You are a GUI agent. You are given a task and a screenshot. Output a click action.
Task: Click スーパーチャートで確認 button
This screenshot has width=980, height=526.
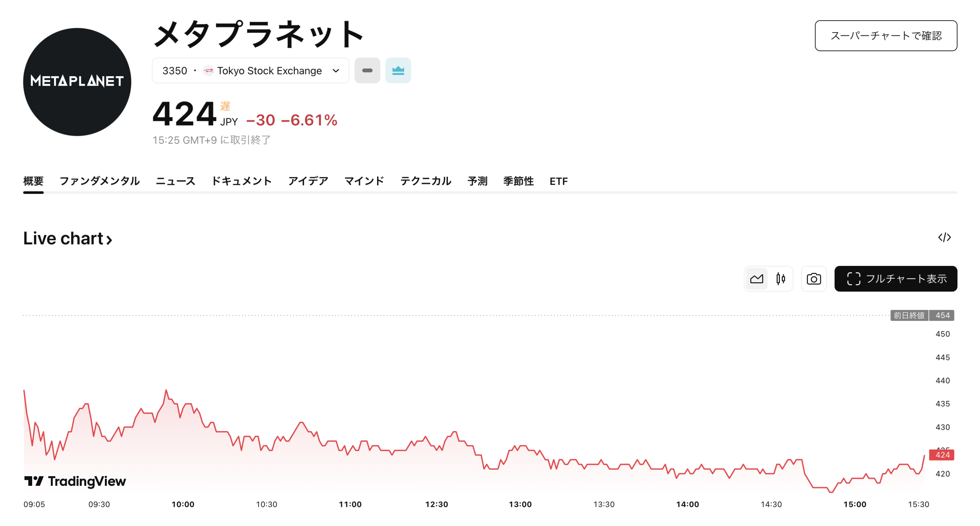[x=885, y=36]
